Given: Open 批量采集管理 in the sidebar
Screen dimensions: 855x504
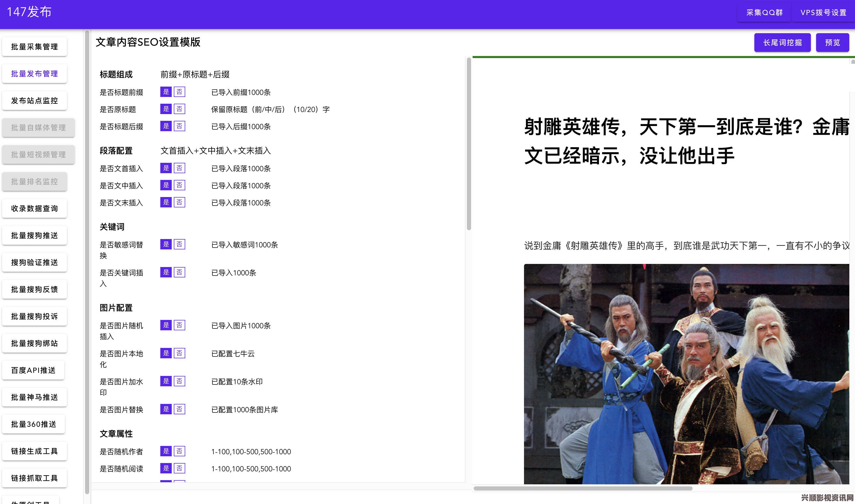Looking at the screenshot, I should (34, 46).
